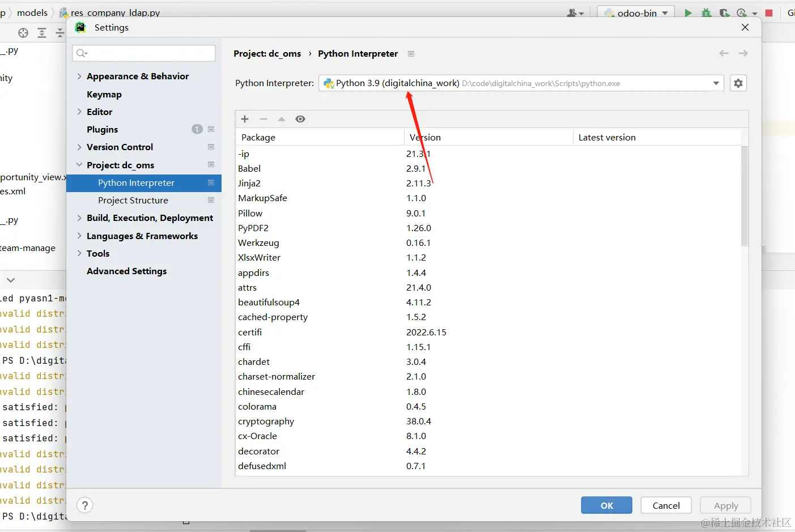Click the models breadcrumb in PyCharm window
This screenshot has height=532, width=795.
(x=32, y=12)
